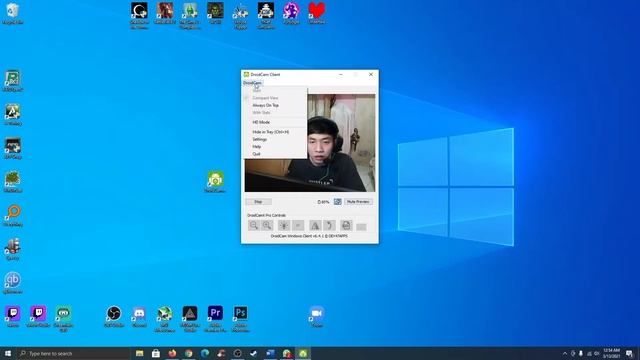Click zoom in magnifier in Pro Controls
Image resolution: width=640 pixels, height=360 pixels.
[267, 225]
